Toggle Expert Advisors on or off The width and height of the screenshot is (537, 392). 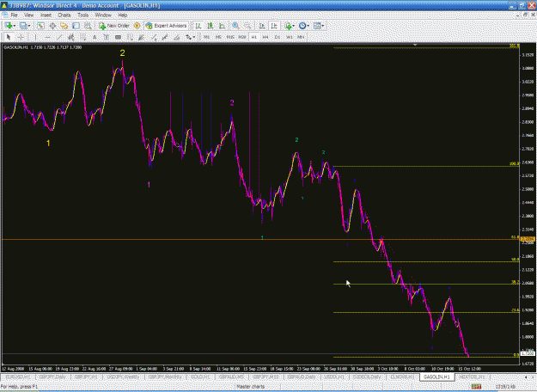point(167,26)
